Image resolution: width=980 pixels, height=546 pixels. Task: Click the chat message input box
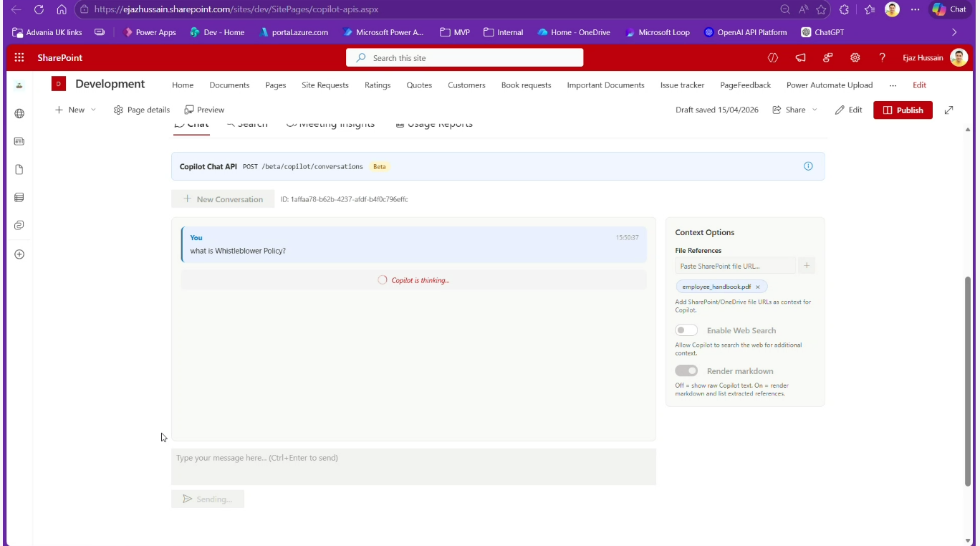pyautogui.click(x=413, y=466)
